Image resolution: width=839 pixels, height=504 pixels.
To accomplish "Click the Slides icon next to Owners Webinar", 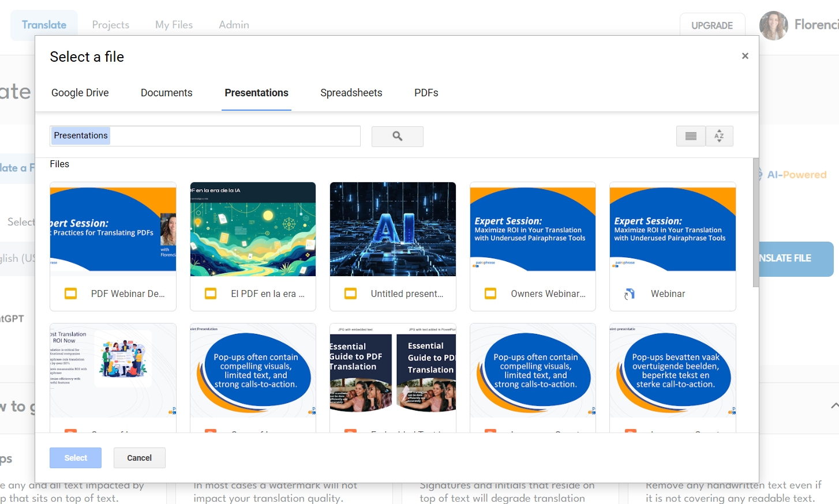I will pos(490,293).
